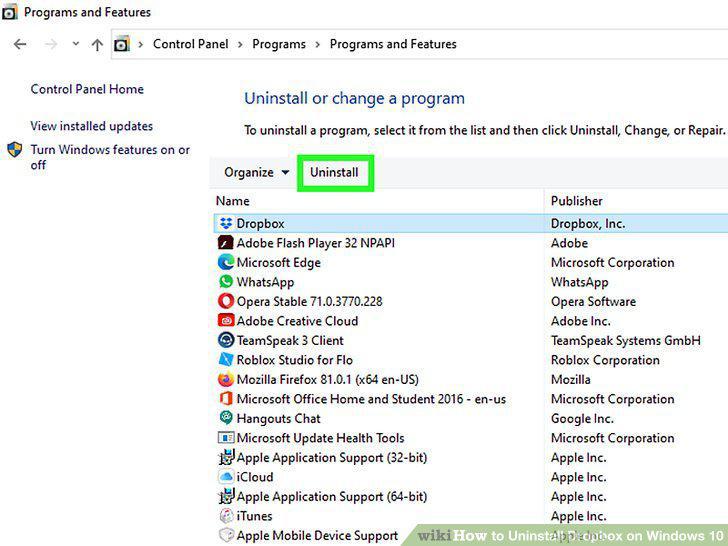The height and width of the screenshot is (546, 728).
Task: Click the Control Panel icon in address bar
Action: [122, 44]
